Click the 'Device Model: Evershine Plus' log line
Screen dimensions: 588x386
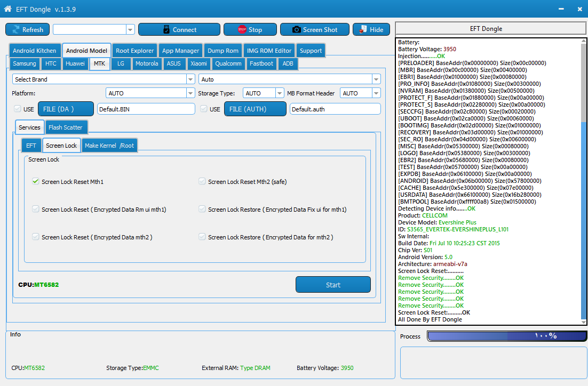coord(437,222)
